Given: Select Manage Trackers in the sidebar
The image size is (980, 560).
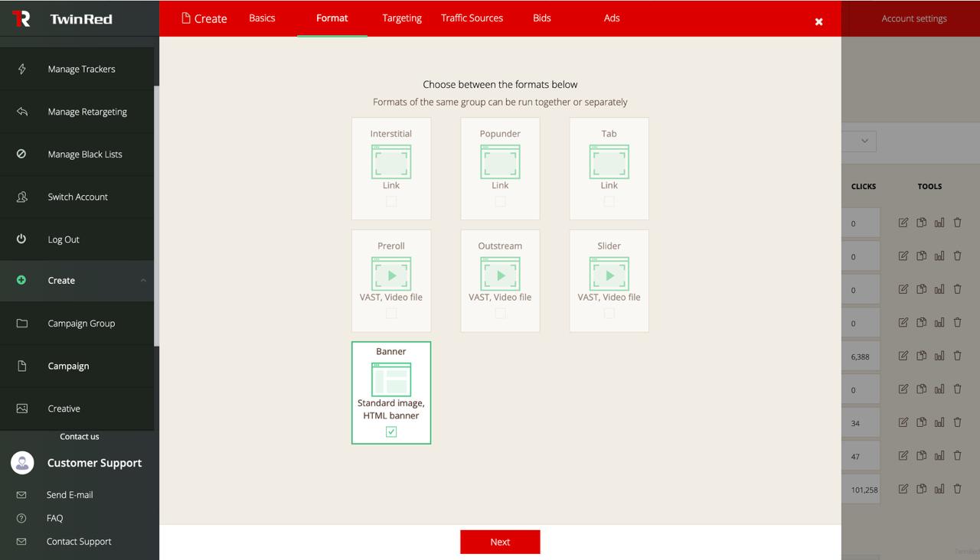Looking at the screenshot, I should [x=80, y=68].
